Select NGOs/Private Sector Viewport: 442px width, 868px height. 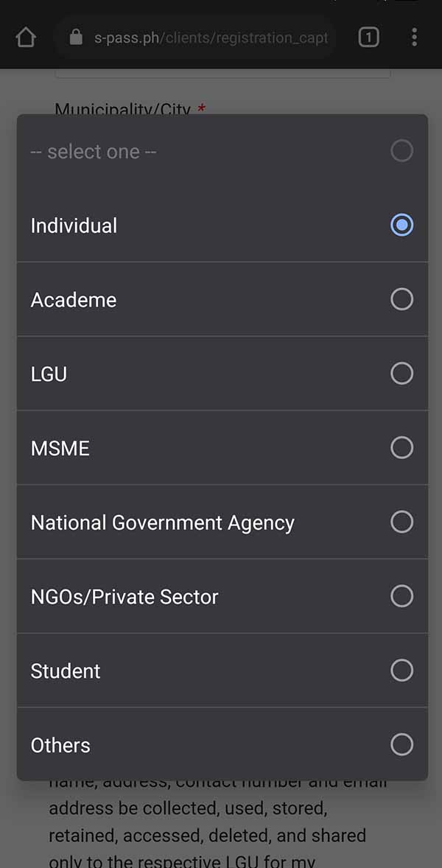coord(221,596)
